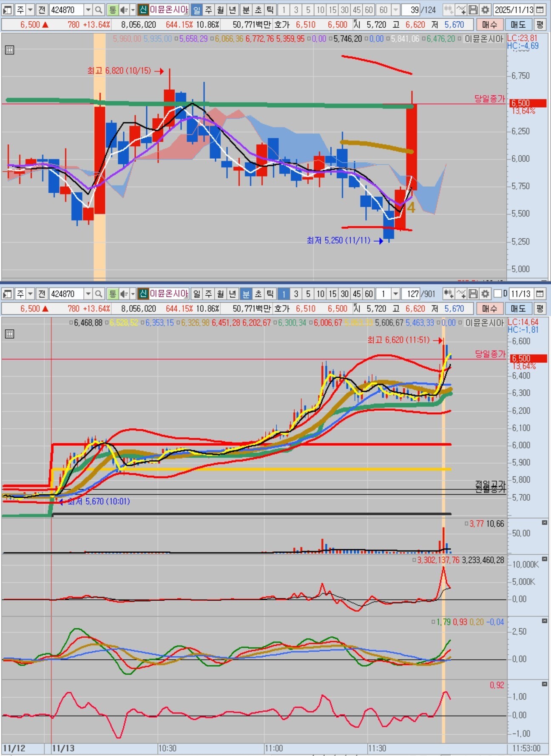Click the 이뮨온시아 stock name in the top toolbar
Viewport: 551px width, 756px height.
click(x=169, y=10)
